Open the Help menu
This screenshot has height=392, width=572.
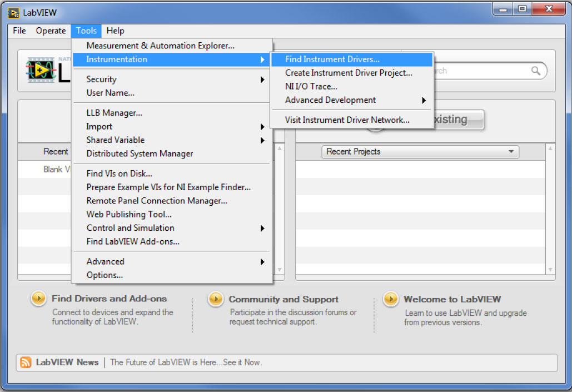point(115,31)
